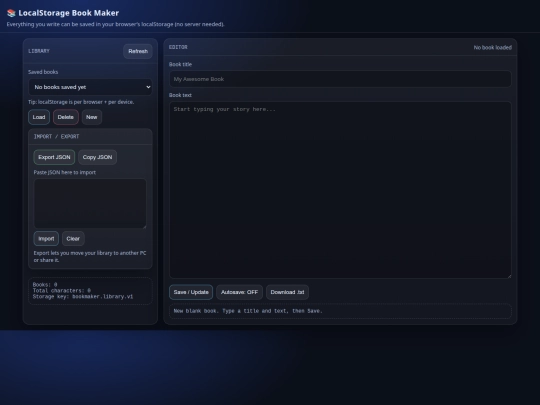Image resolution: width=540 pixels, height=405 pixels.
Task: Open the Saved books dropdown
Action: (x=90, y=87)
